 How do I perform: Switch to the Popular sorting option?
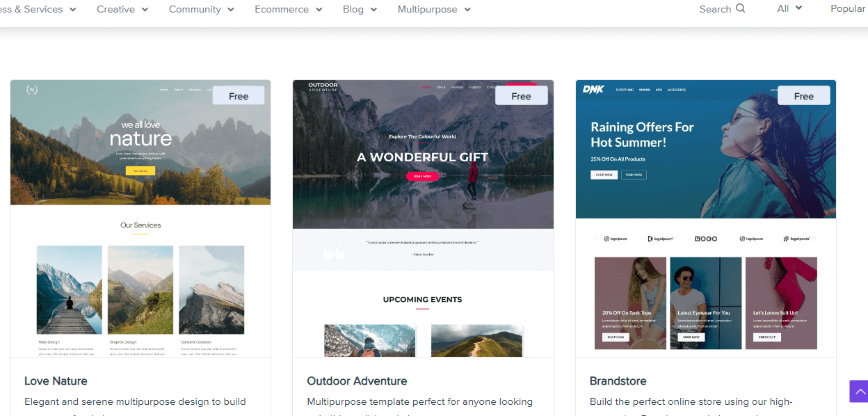point(848,9)
